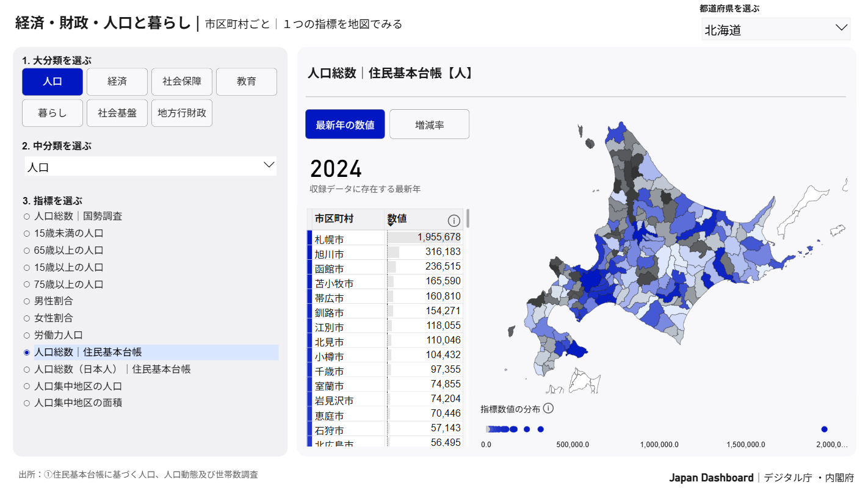Click sort arrow under 数値 header
The height and width of the screenshot is (488, 868).
click(x=391, y=225)
